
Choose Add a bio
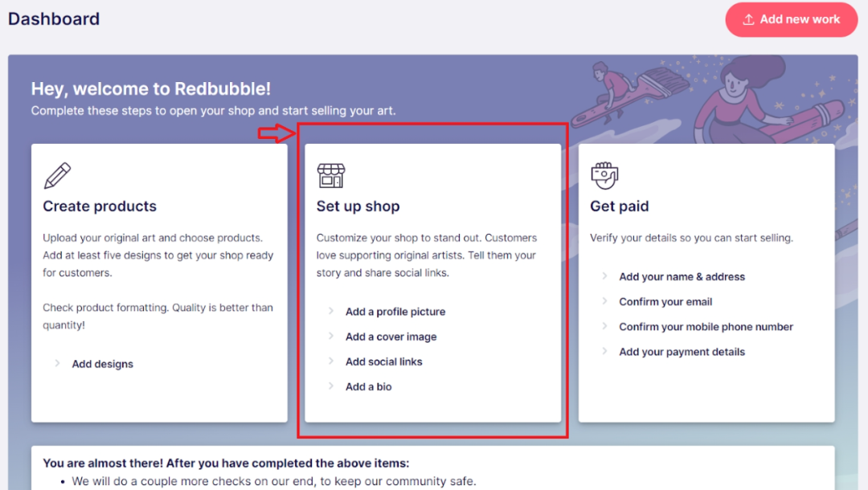click(369, 386)
